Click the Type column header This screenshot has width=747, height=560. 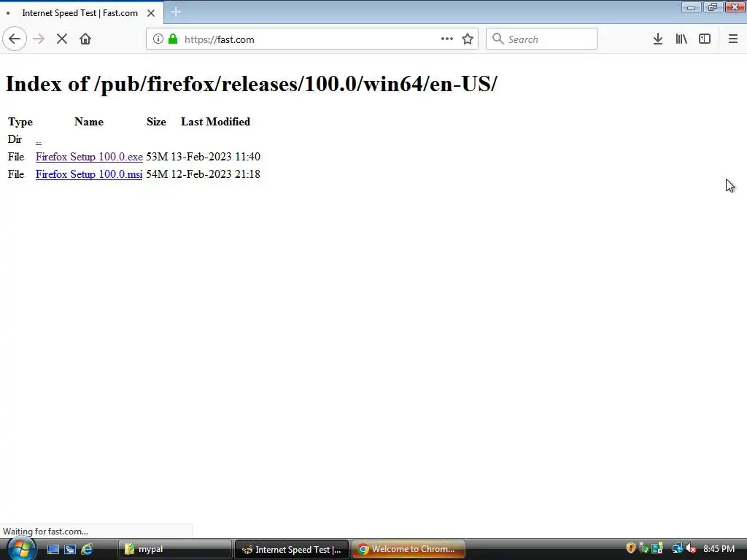point(20,122)
